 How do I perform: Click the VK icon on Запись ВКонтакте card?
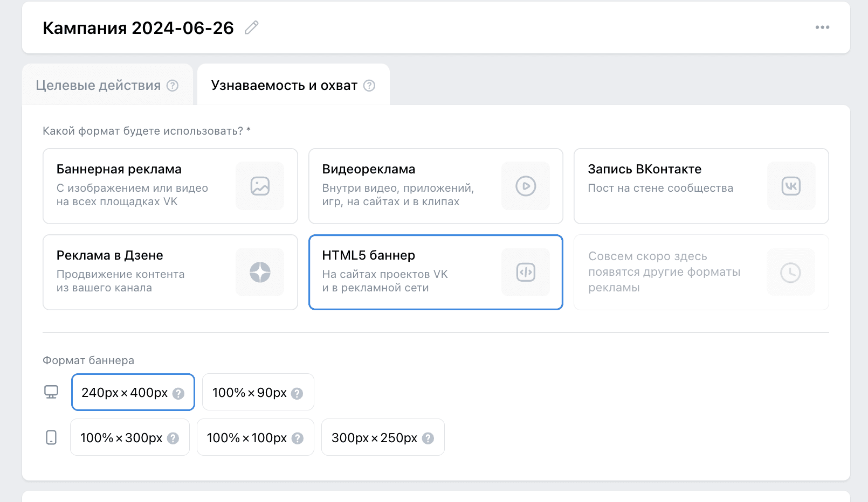791,186
